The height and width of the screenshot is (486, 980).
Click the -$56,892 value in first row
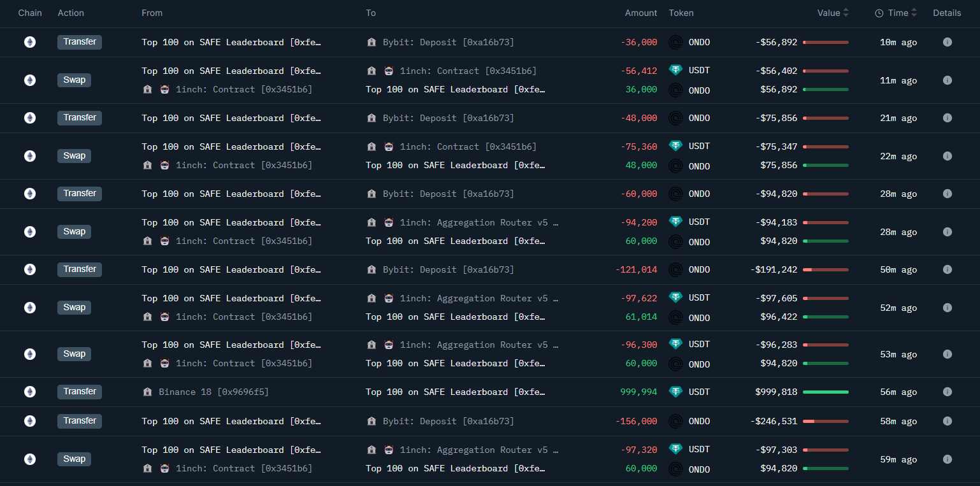point(776,42)
